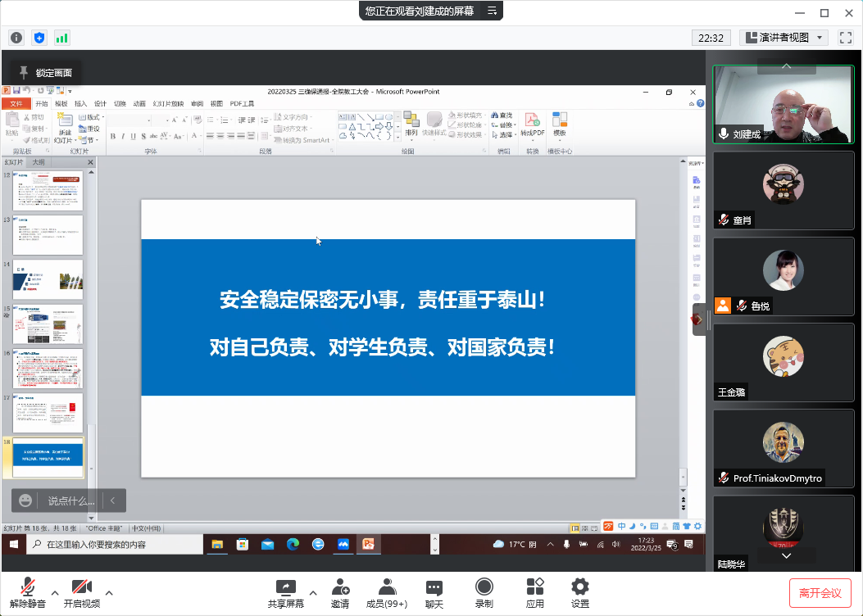Open the Invite (邀请) icon

(340, 587)
